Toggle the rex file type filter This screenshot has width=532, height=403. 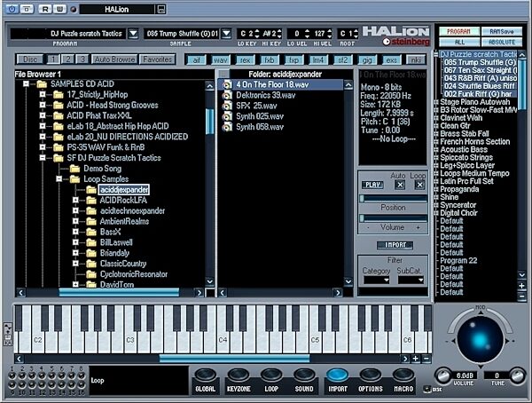[245, 59]
